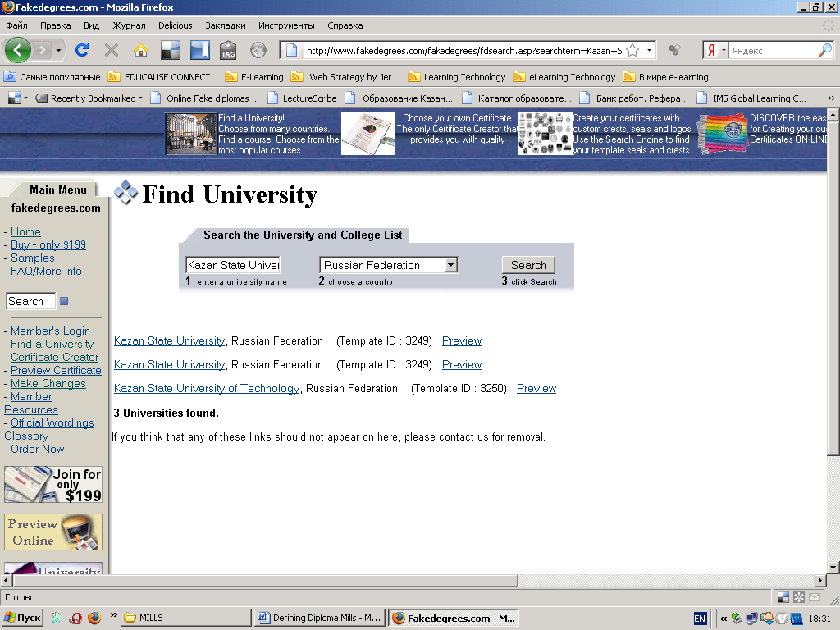This screenshot has width=840, height=630.
Task: Reload the page with the refresh icon
Action: pyautogui.click(x=82, y=50)
